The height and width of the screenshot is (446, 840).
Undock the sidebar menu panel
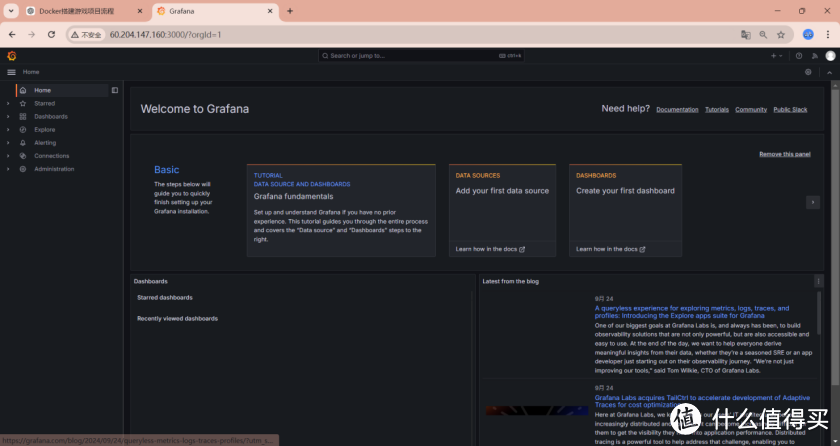[x=115, y=90]
